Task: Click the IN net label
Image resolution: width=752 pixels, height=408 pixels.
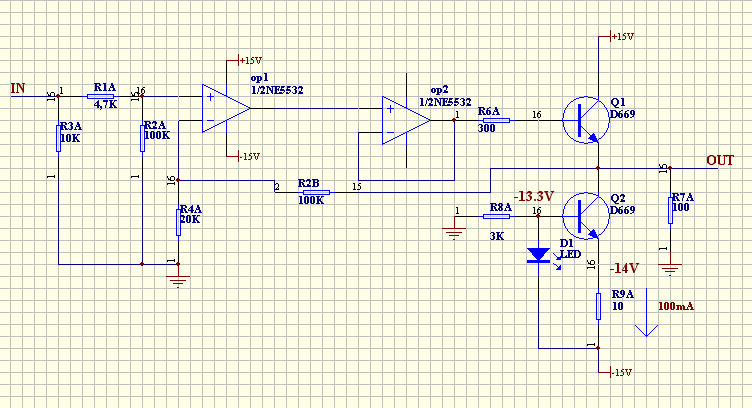Action: click(18, 88)
